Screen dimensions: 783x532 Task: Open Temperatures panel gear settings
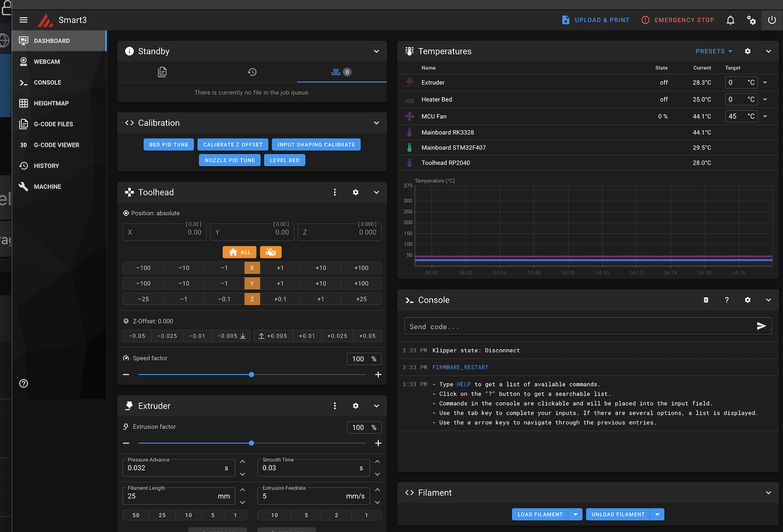point(747,51)
